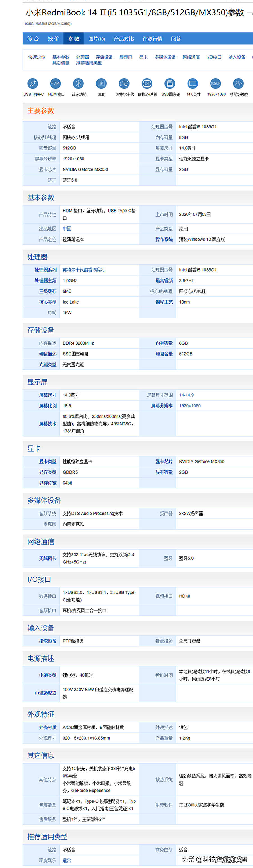The height and width of the screenshot is (868, 253).
Task: Open the 图片(10) tab
Action: click(96, 39)
